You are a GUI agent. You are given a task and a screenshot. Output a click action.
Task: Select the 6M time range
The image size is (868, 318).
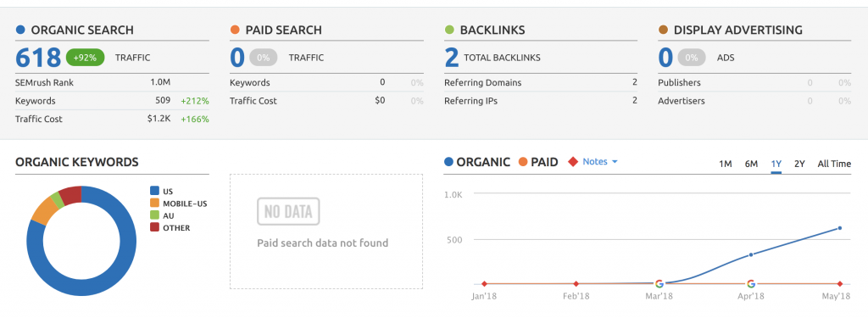(751, 164)
